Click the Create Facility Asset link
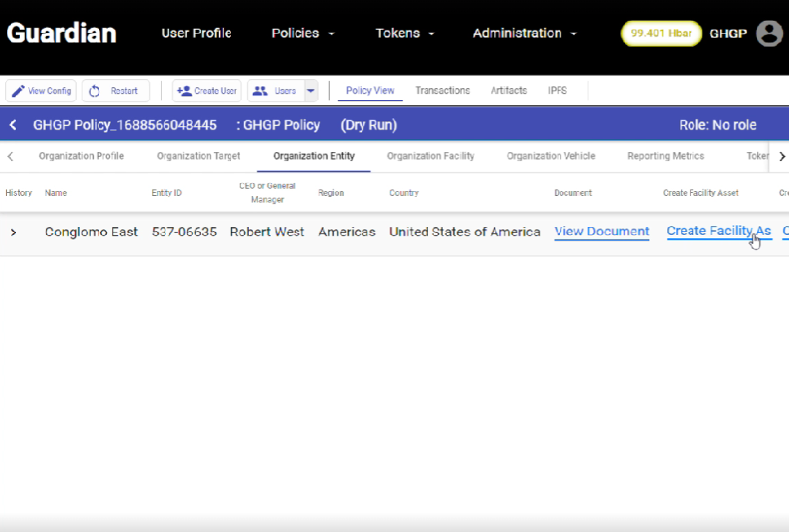This screenshot has height=532, width=790. [x=718, y=232]
